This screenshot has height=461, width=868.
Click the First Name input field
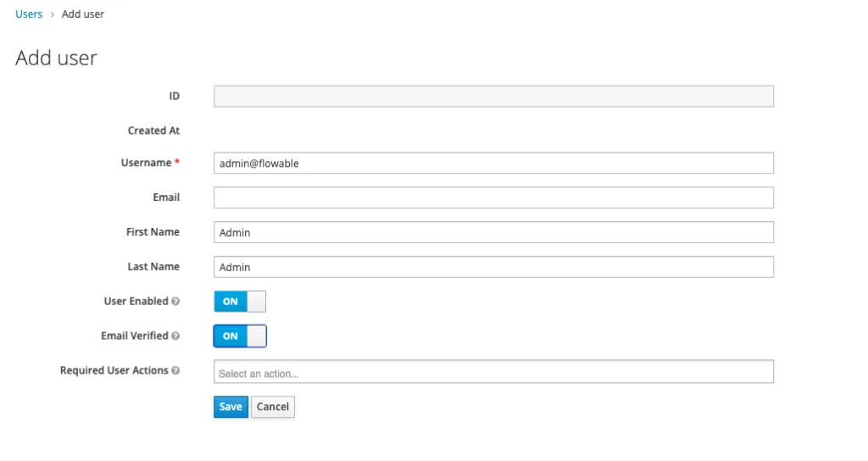pos(494,232)
